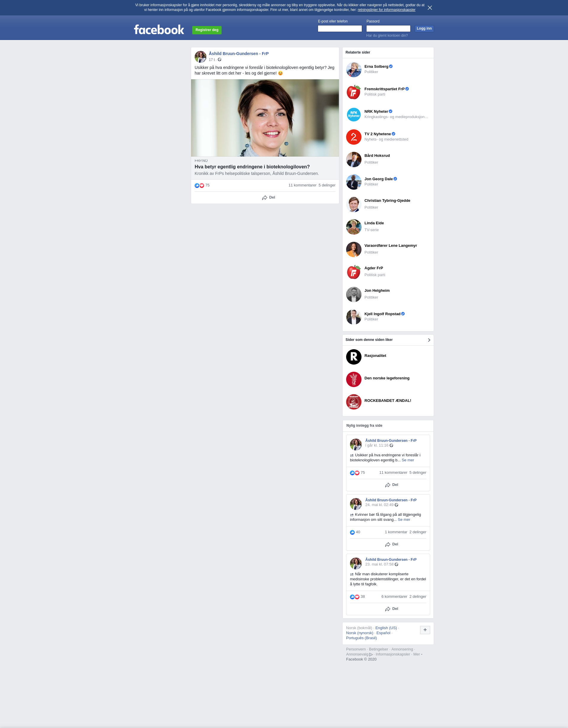
Task: Click Jon Georg Dale's avatar
Action: (x=354, y=182)
